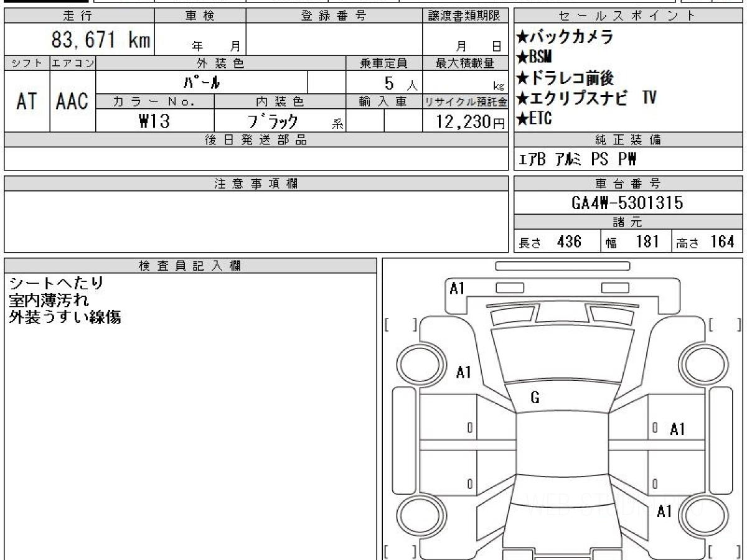The height and width of the screenshot is (560, 747).
Task: Select the 幅 181 dimension cell
Action: click(636, 241)
